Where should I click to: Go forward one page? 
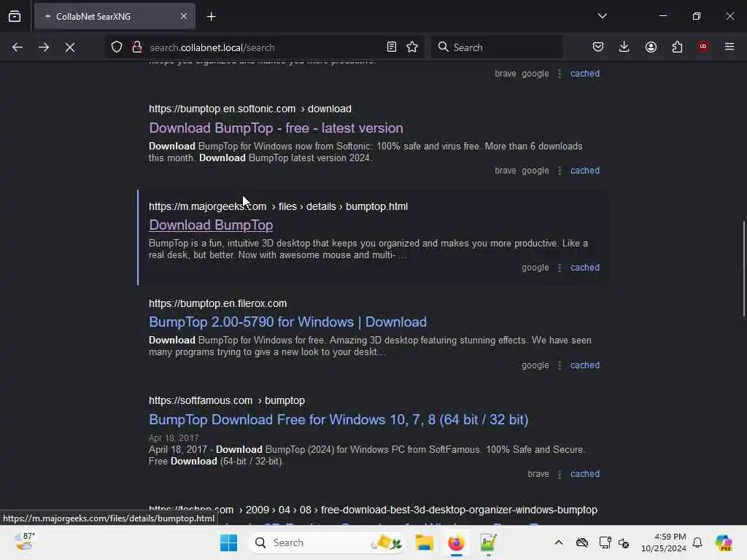coord(44,47)
